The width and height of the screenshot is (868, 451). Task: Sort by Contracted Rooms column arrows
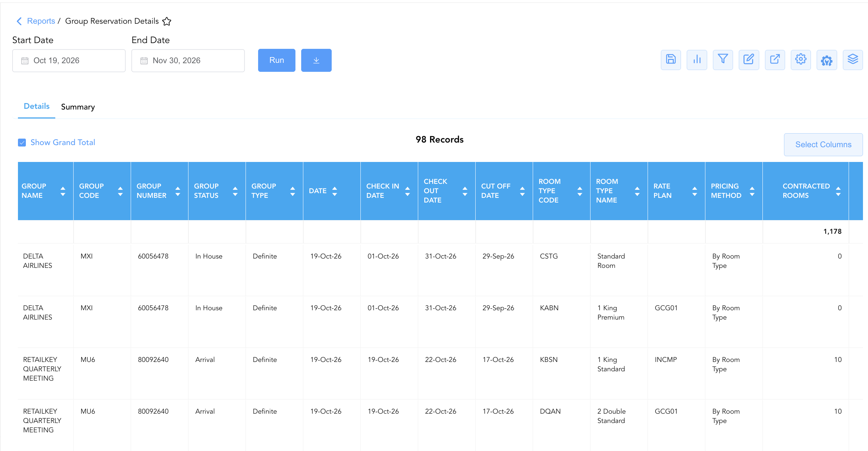coord(838,191)
